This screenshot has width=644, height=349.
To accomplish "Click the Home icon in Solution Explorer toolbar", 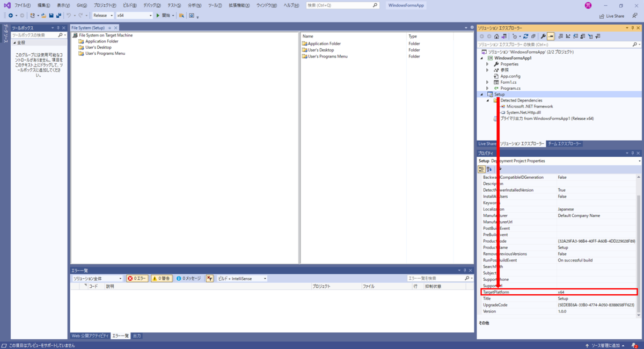I will click(496, 37).
